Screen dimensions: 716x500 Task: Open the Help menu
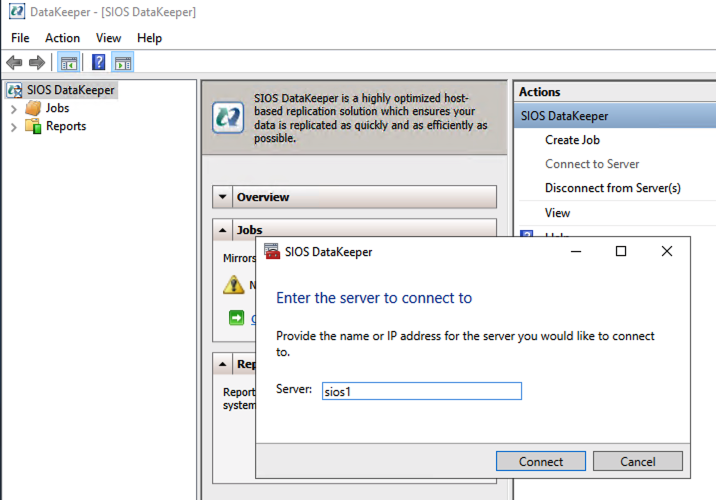pyautogui.click(x=149, y=38)
